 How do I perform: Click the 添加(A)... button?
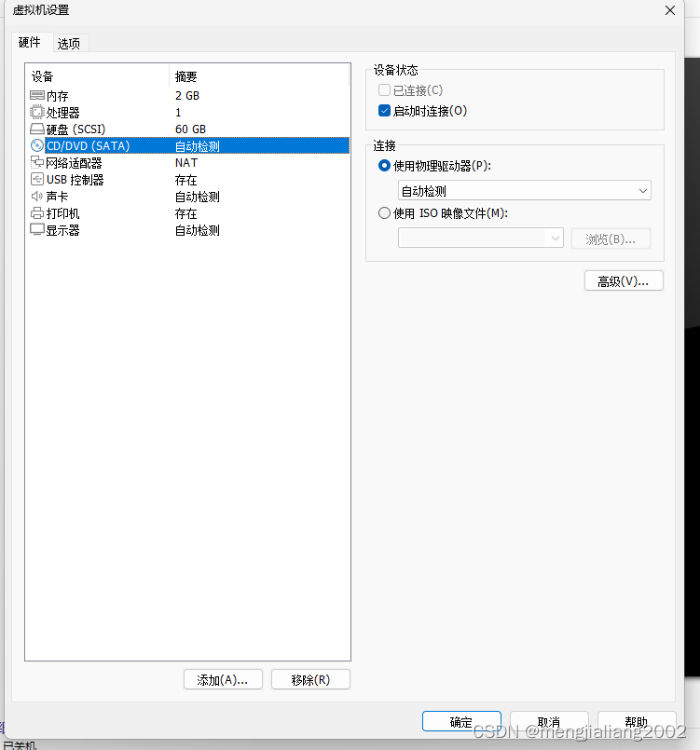coord(223,680)
